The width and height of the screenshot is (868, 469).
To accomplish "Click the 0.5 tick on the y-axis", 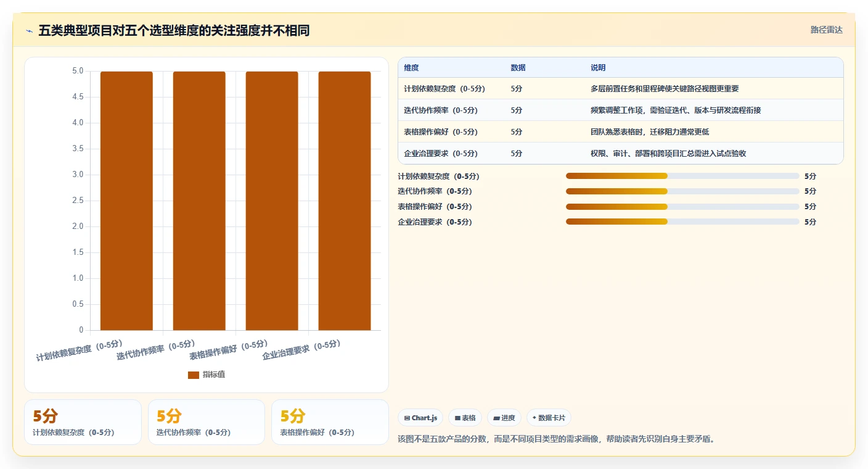I will pos(78,304).
